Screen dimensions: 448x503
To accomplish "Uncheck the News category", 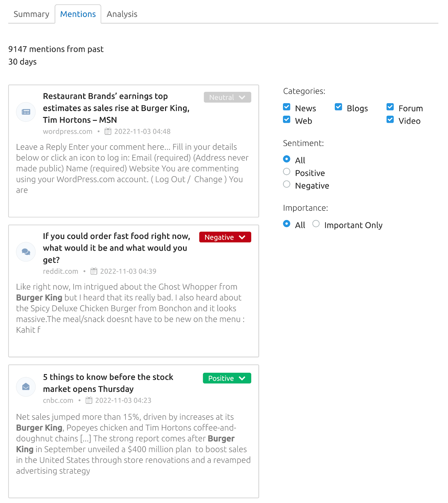I will pos(286,107).
